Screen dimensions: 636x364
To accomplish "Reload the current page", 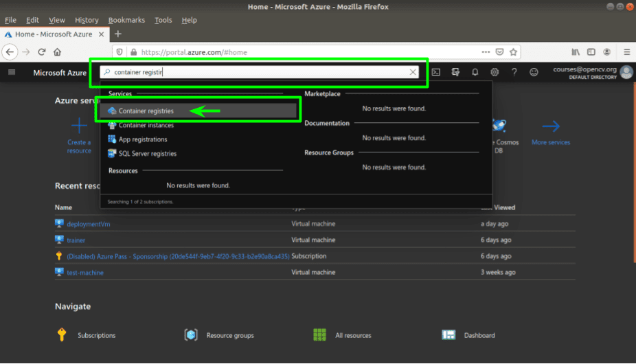I will (x=41, y=52).
